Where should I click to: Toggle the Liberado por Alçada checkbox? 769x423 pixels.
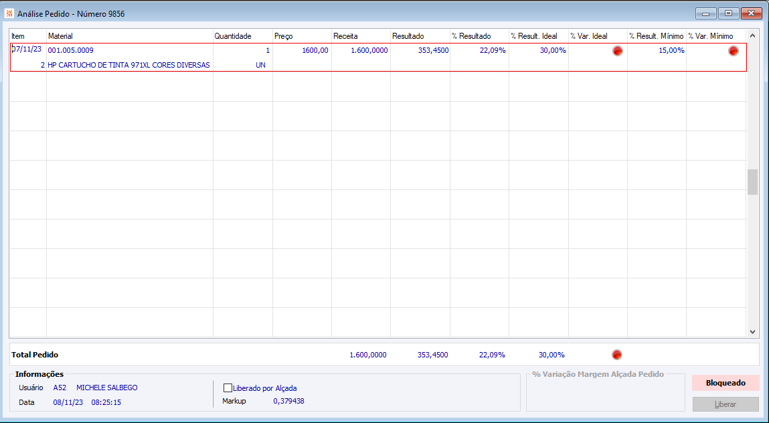228,388
